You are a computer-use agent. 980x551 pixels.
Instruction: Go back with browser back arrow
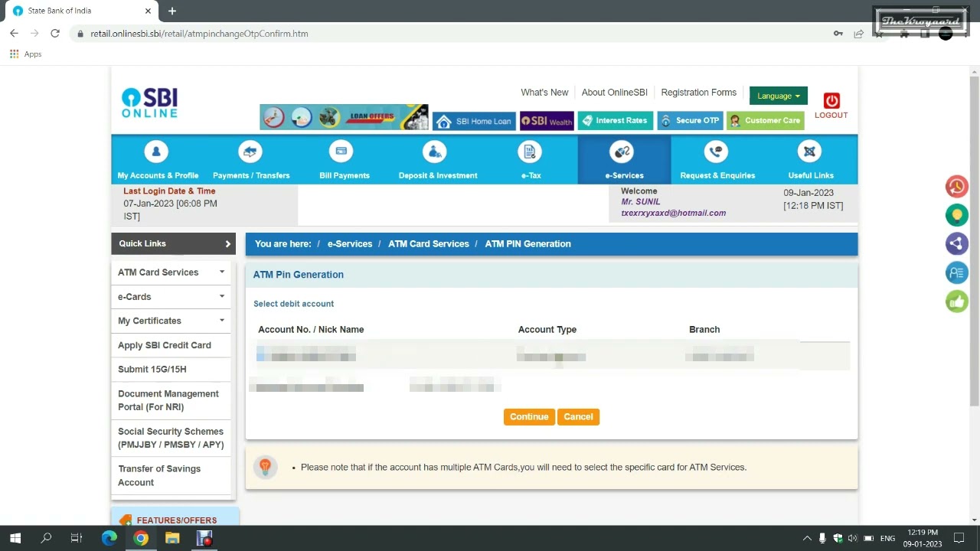click(14, 34)
